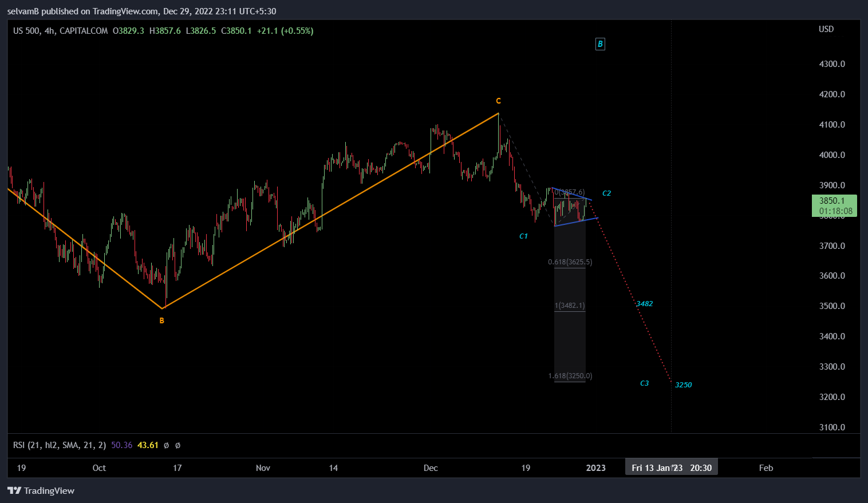868x503 pixels.
Task: Click the Feb label on the time axis
Action: point(766,468)
